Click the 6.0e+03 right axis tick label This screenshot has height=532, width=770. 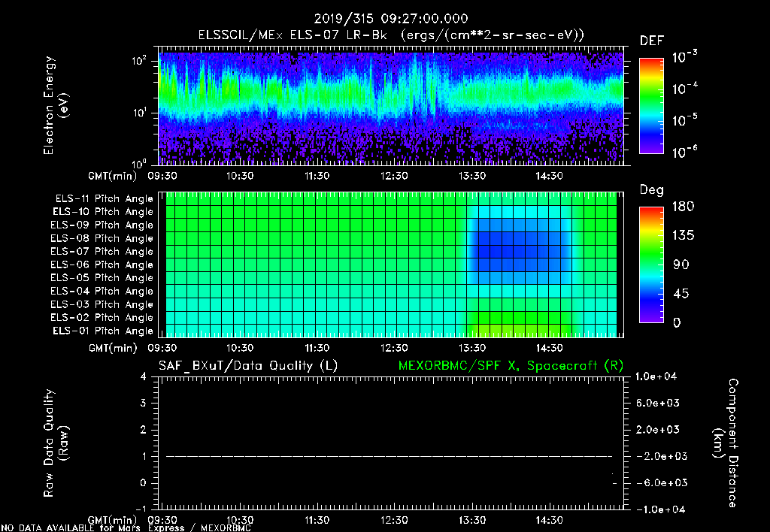(658, 404)
